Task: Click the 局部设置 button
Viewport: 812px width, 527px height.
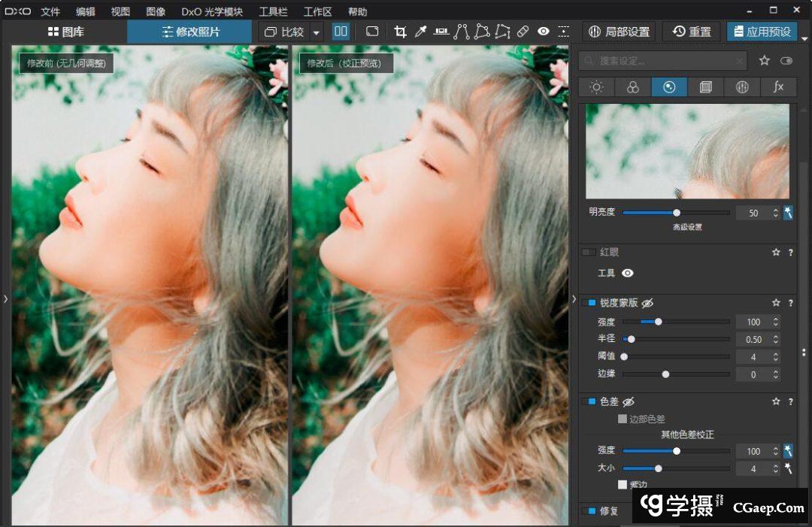Action: pos(619,32)
